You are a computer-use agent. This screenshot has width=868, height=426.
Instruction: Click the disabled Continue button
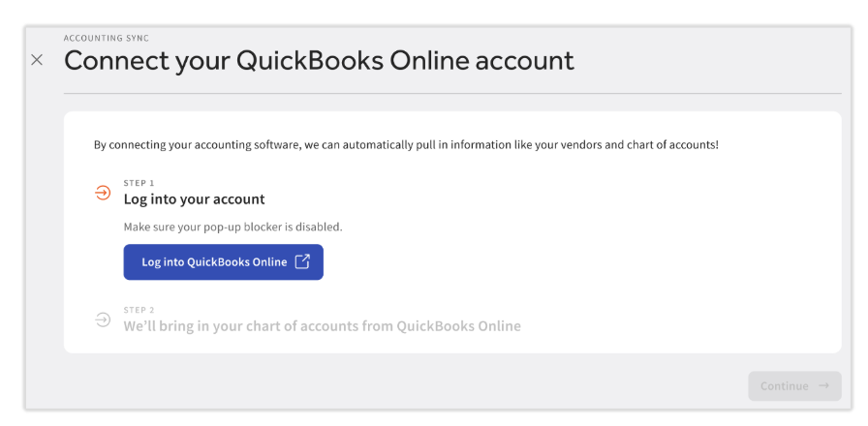pyautogui.click(x=795, y=386)
